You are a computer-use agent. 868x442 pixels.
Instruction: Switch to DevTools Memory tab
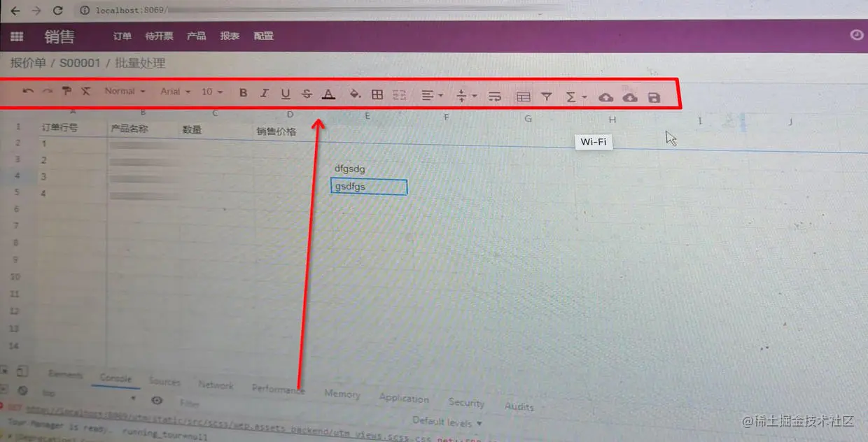[342, 394]
